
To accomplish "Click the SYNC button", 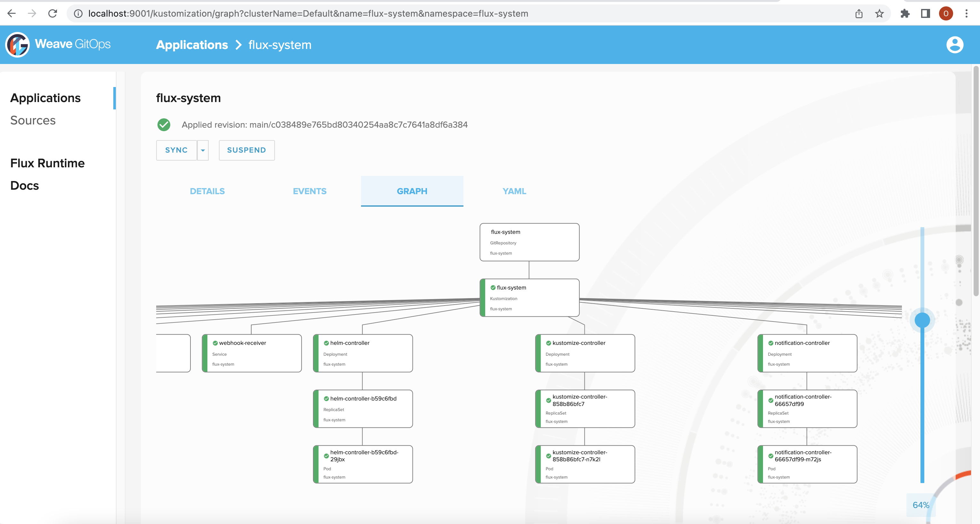I will point(176,150).
